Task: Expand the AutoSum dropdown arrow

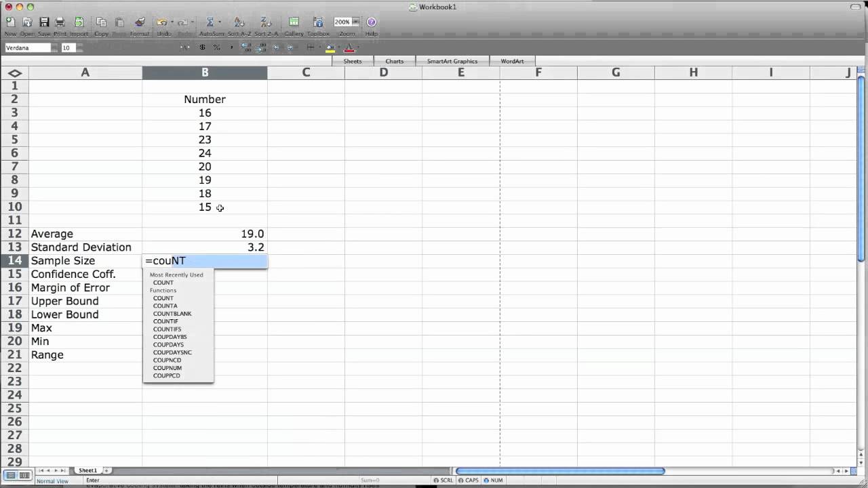Action: [x=219, y=22]
